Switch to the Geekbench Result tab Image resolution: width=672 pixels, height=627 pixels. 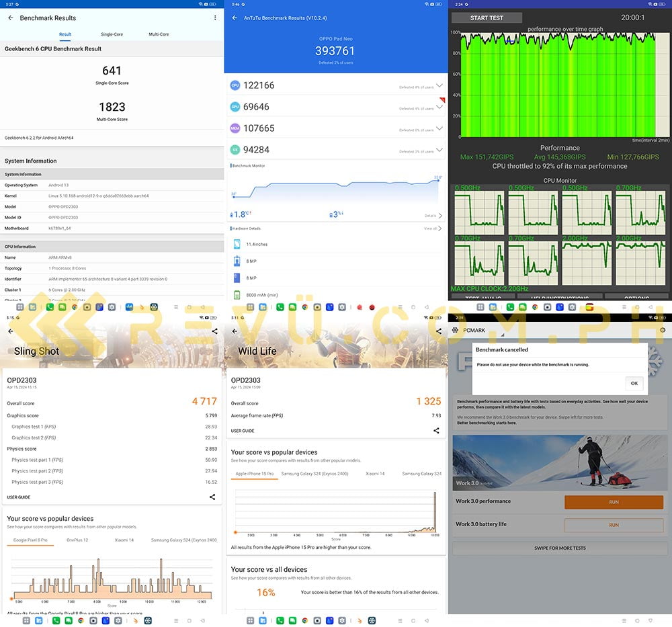(65, 34)
